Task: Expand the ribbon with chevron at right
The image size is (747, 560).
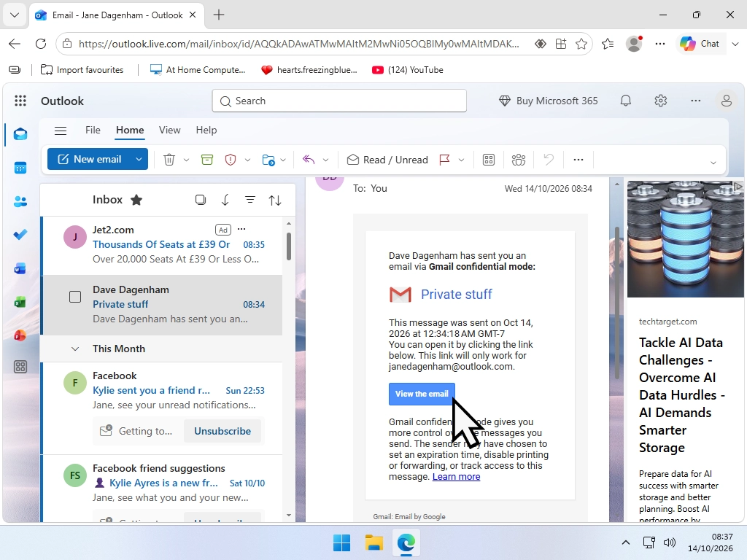Action: (x=713, y=163)
